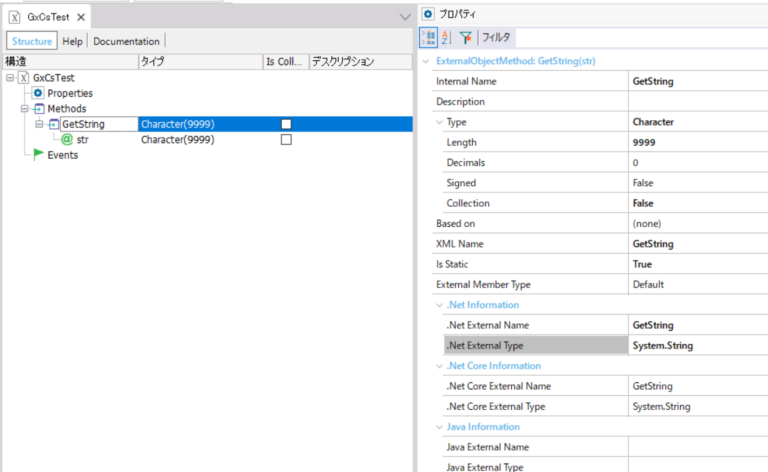The height and width of the screenshot is (472, 768).
Task: Toggle Is Collection checkbox for GetString
Action: click(x=286, y=124)
